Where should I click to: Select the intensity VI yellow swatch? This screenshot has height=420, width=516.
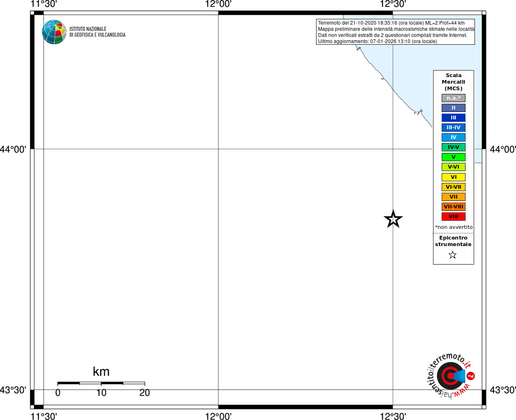pos(454,177)
